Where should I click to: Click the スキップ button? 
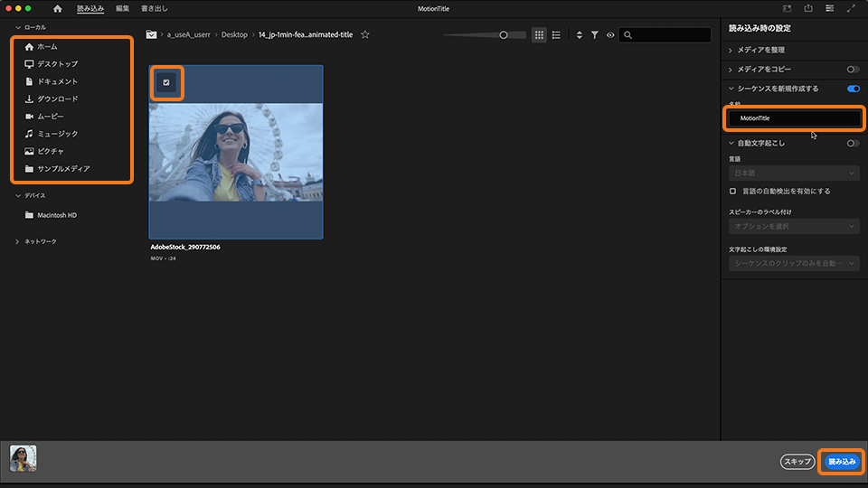(x=797, y=462)
